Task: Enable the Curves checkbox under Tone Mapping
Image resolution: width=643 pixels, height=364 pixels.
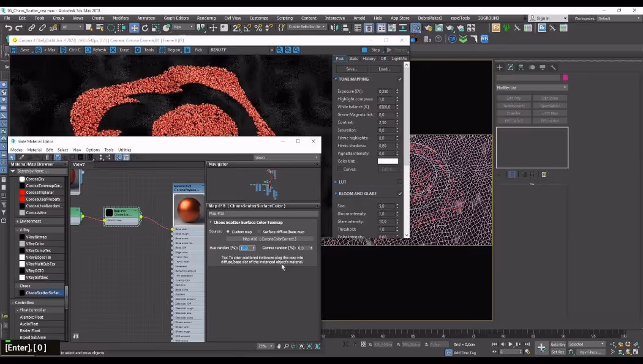Action: click(340, 168)
